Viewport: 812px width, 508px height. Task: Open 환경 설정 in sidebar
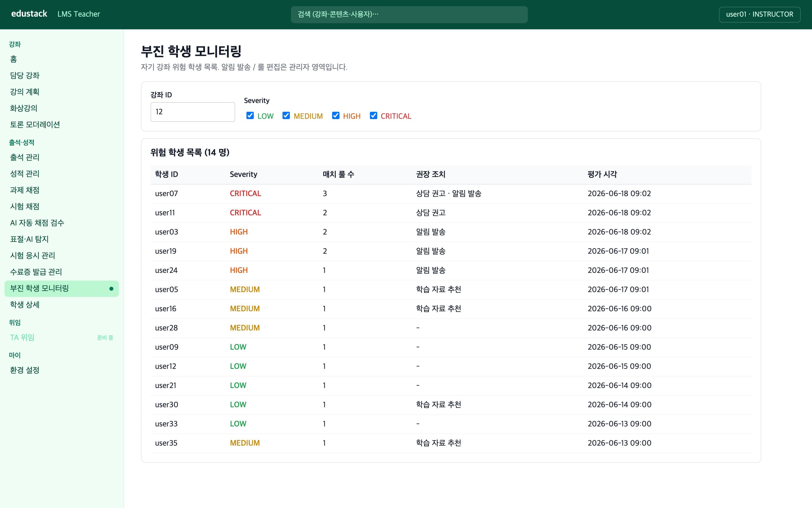(x=62, y=370)
